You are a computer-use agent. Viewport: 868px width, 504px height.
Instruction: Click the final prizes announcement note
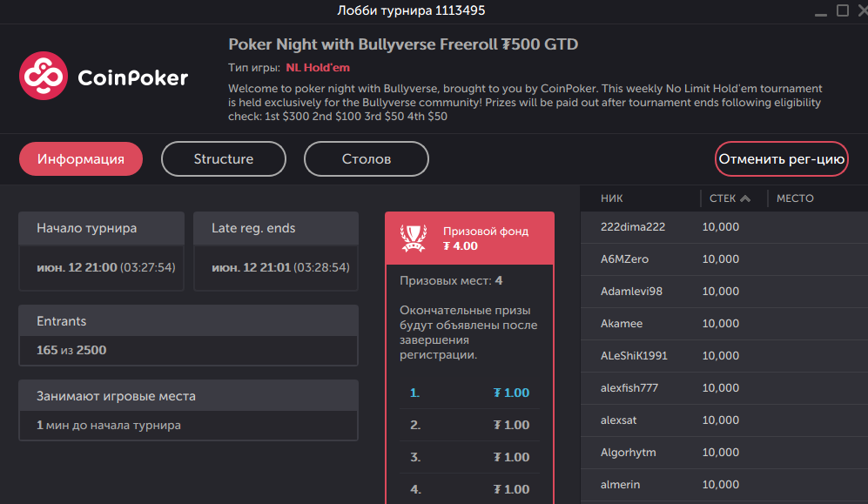(x=468, y=333)
